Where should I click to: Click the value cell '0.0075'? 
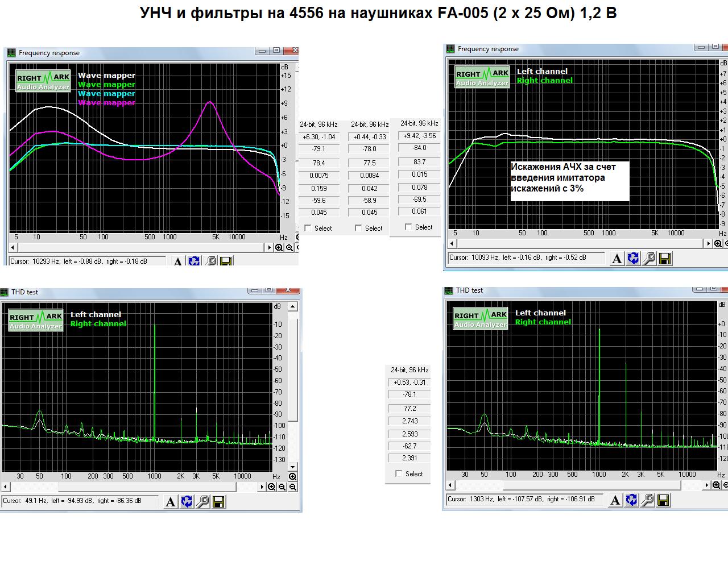319,176
